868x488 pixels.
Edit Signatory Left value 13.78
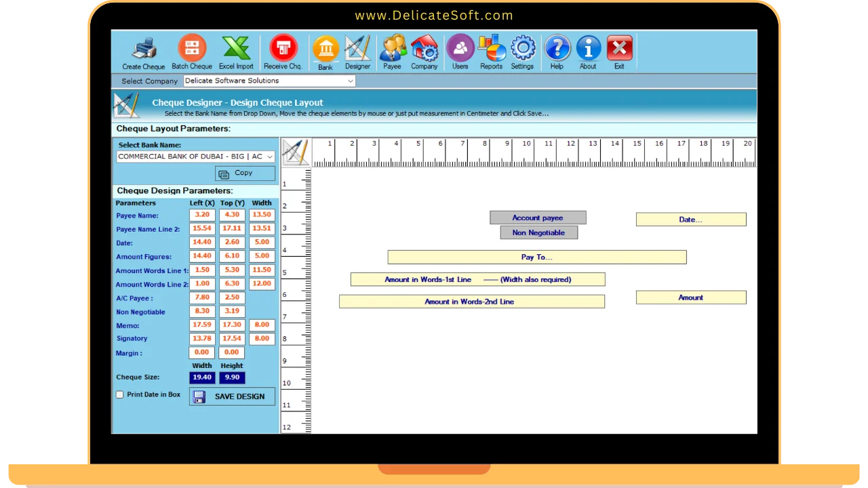tap(202, 339)
